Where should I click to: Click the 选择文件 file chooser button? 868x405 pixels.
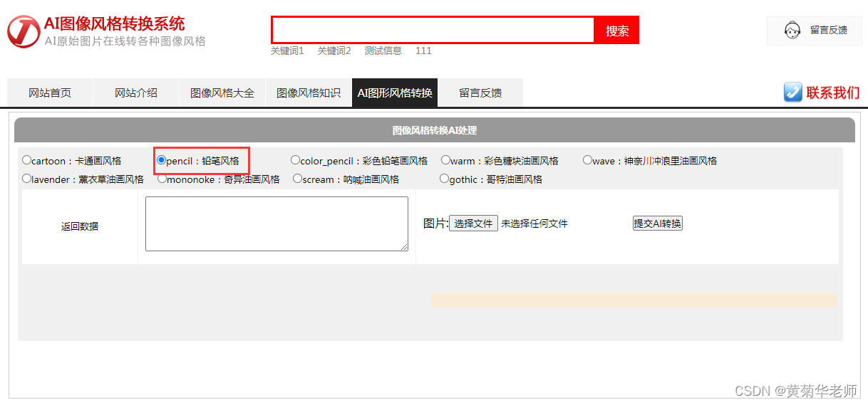pos(473,223)
